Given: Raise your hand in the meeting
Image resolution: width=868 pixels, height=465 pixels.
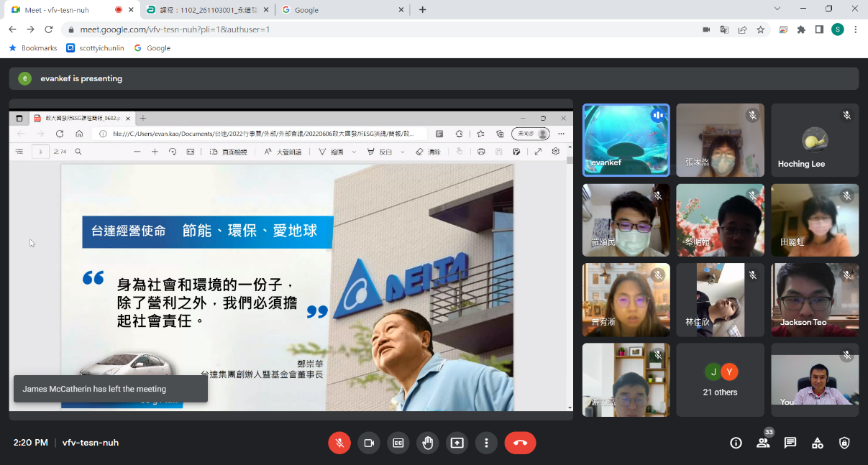Looking at the screenshot, I should 428,443.
